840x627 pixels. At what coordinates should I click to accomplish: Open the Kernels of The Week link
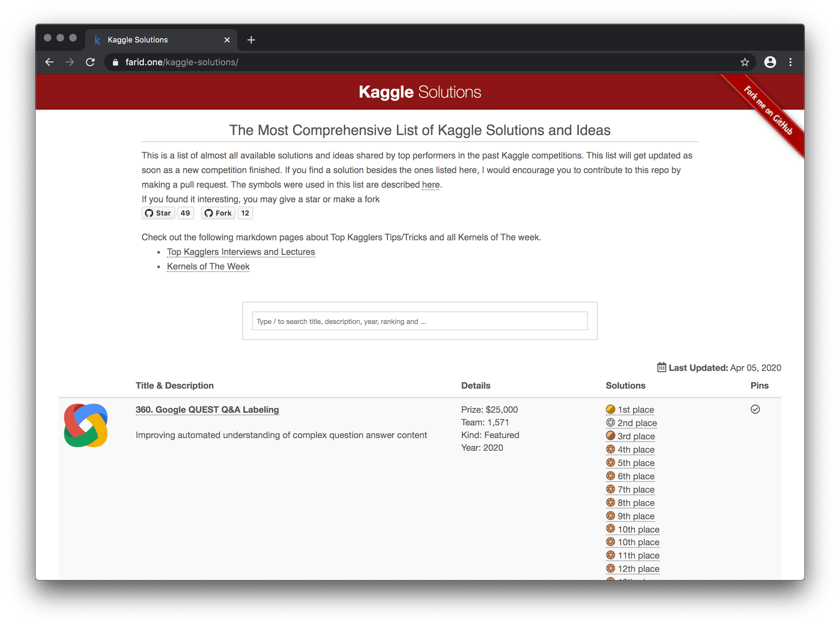208,266
